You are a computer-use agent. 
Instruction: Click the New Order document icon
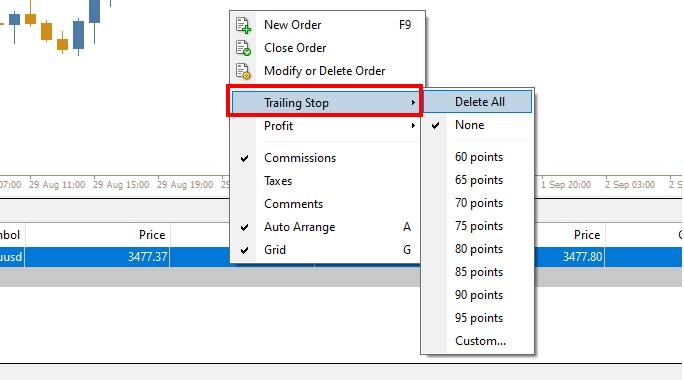[x=243, y=25]
